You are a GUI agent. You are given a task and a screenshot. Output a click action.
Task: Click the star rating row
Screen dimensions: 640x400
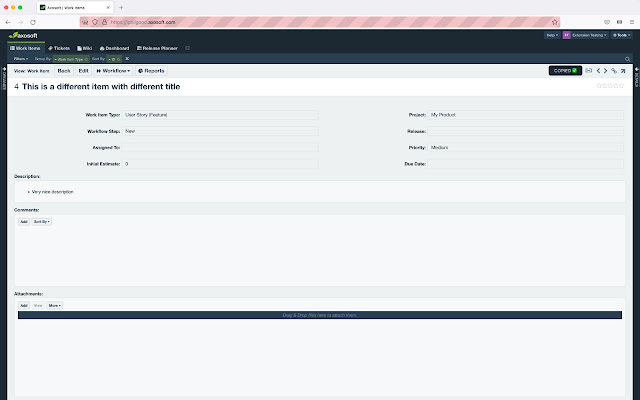coord(610,86)
